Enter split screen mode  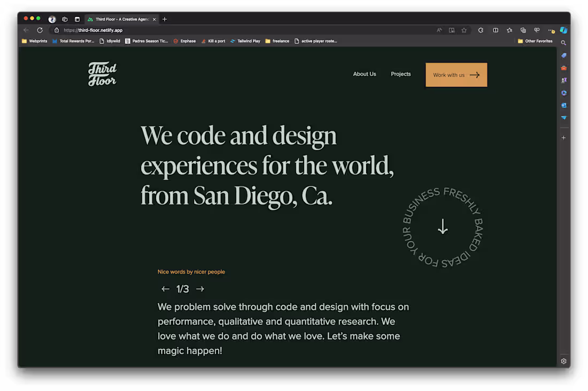coord(496,30)
